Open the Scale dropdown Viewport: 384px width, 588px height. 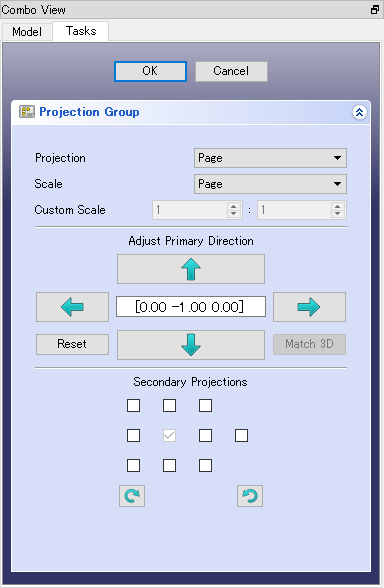coord(270,184)
